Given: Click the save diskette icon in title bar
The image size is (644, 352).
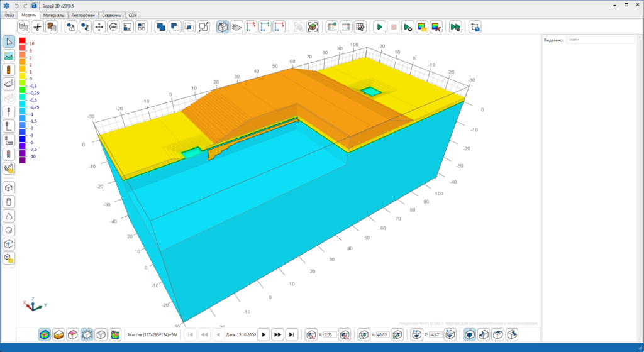Looking at the screenshot, I should [34, 6].
